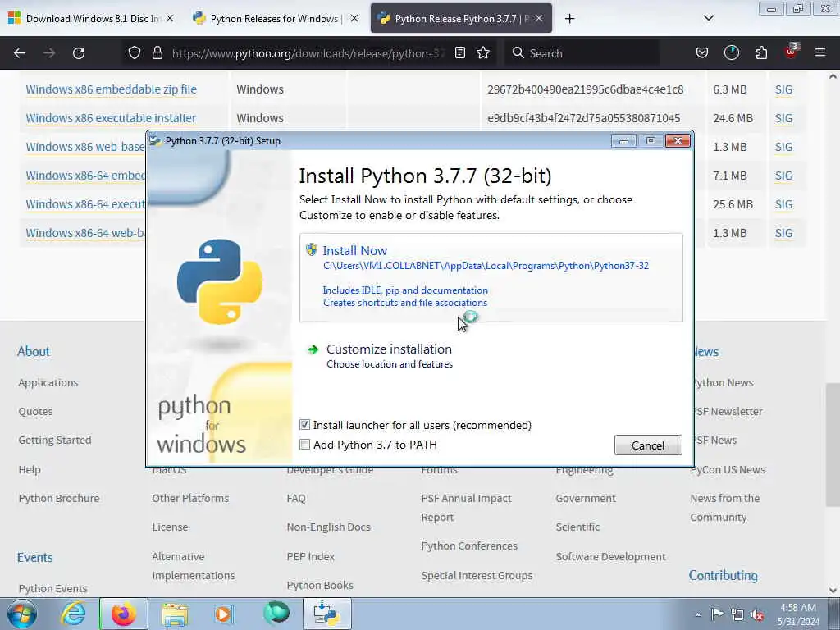Screen dimensions: 840x630
Task: Click the scrollbar down arrow
Action: click(x=833, y=591)
